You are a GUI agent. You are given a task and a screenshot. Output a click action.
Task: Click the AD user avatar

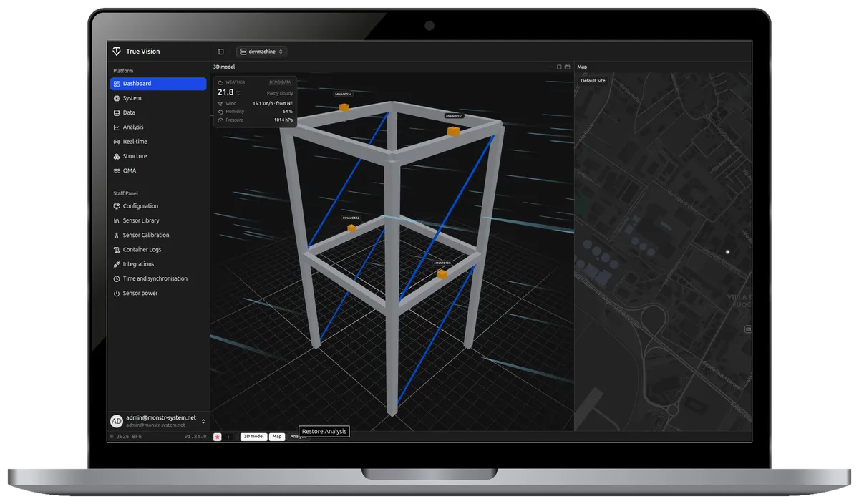117,421
